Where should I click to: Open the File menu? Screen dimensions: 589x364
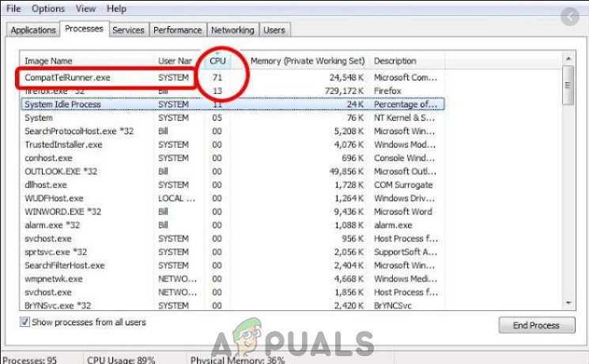[x=14, y=9]
